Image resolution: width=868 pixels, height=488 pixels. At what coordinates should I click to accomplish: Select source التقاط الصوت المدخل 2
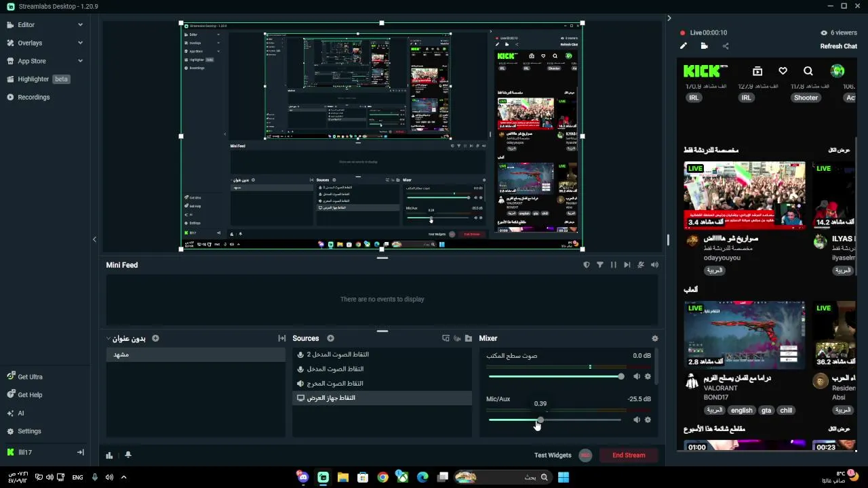[382, 354]
